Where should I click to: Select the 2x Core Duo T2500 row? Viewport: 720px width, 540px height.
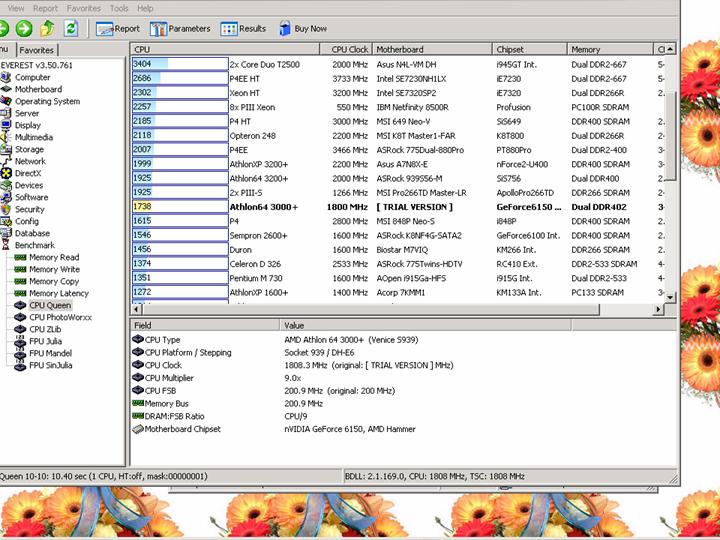pos(398,64)
